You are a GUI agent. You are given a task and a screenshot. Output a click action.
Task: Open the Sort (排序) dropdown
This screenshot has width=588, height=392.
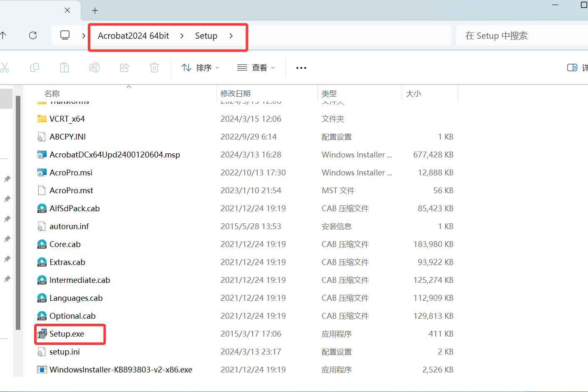point(201,67)
